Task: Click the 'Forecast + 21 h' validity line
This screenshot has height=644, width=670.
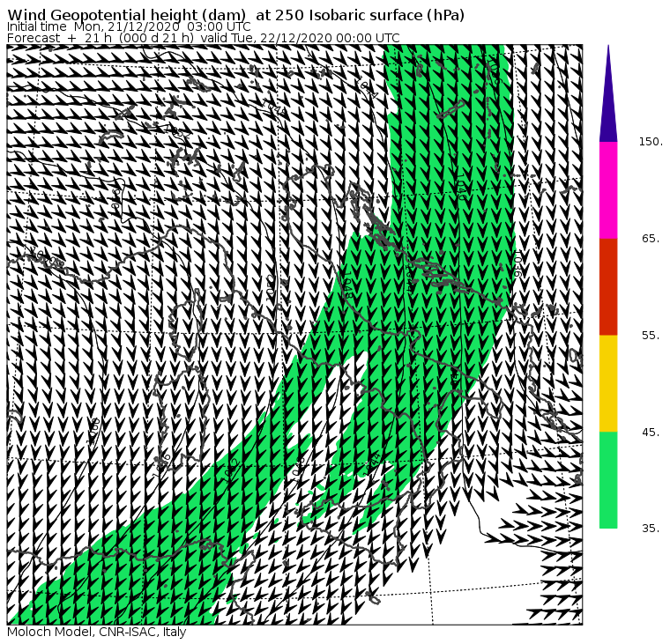Action: (204, 38)
